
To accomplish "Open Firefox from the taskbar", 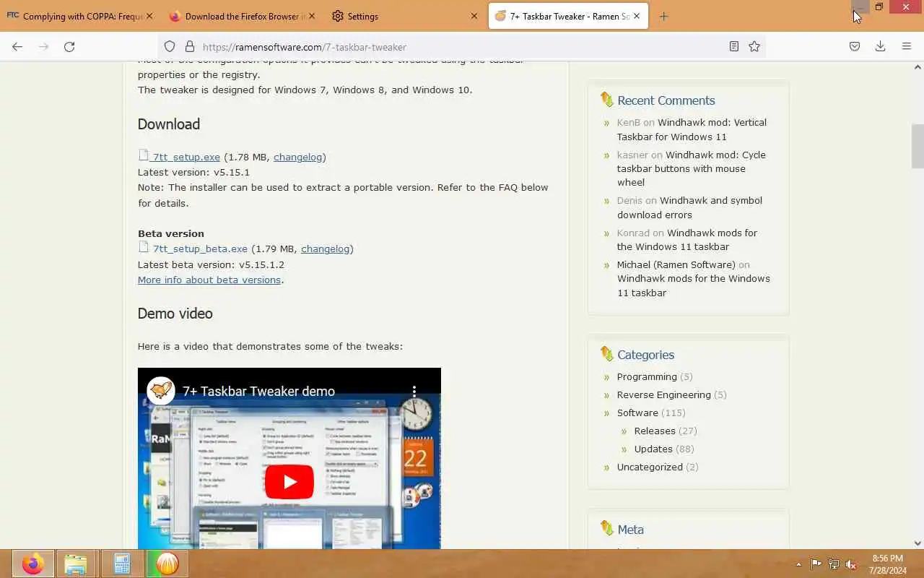I will tap(32, 564).
